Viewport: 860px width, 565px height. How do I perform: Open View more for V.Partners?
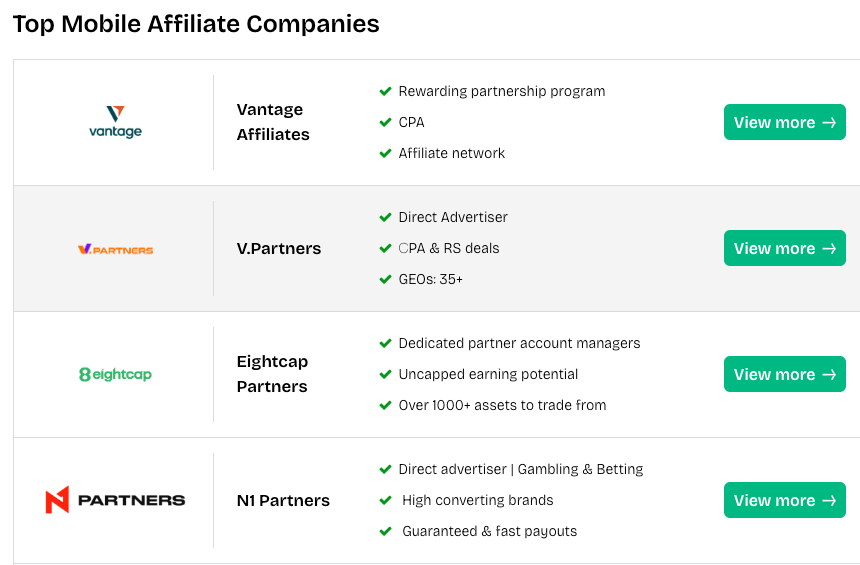[784, 248]
